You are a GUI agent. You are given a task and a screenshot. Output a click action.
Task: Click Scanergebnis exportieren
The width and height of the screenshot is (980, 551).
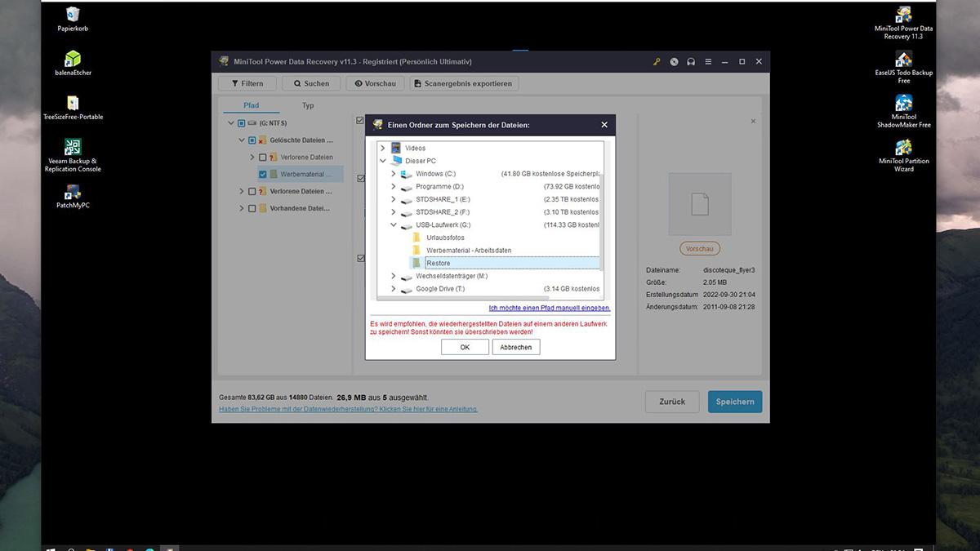coord(464,83)
